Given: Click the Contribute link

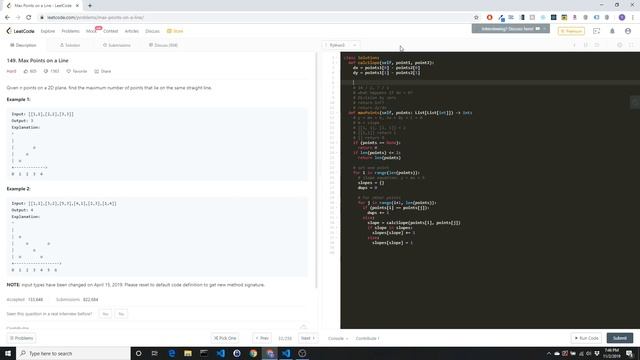Looking at the screenshot, I should click(367, 338).
